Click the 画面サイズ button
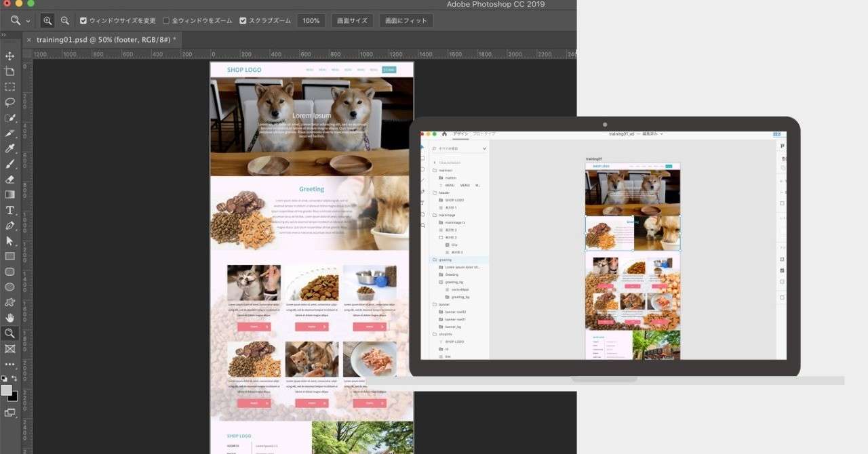Viewport: 868px width, 454px height. (x=352, y=21)
